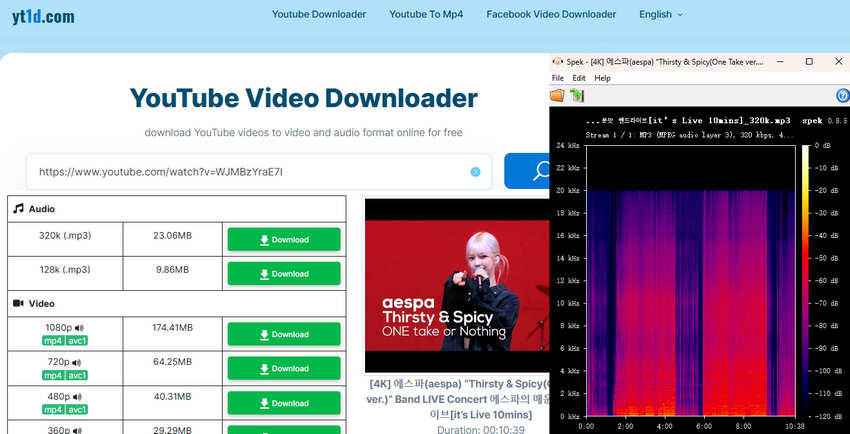This screenshot has height=434, width=850.
Task: Click the "-60 dB" scale label in Spek
Action: [827, 281]
